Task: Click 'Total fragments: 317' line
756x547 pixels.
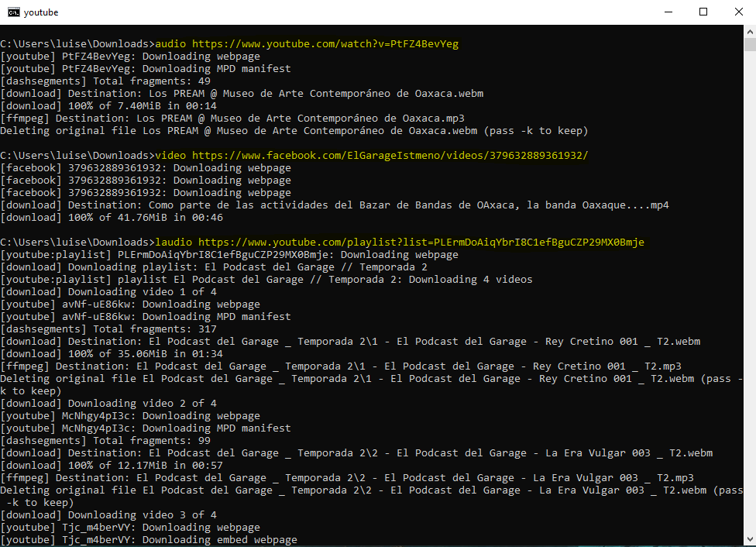Action: (108, 329)
